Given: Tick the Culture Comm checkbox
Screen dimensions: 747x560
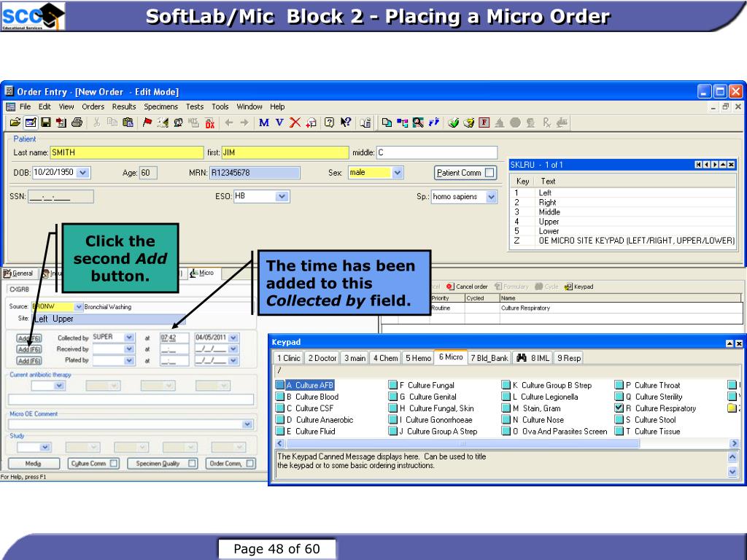Looking at the screenshot, I should pyautogui.click(x=114, y=463).
